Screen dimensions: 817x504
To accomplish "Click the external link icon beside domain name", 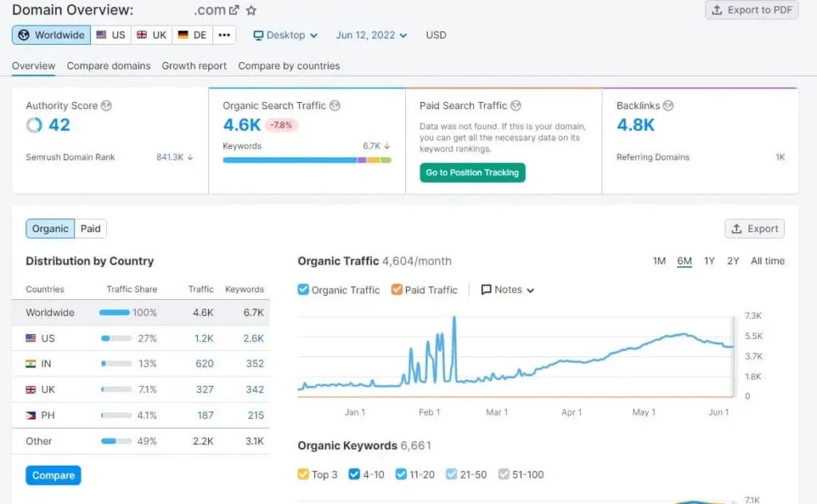I will click(x=234, y=10).
